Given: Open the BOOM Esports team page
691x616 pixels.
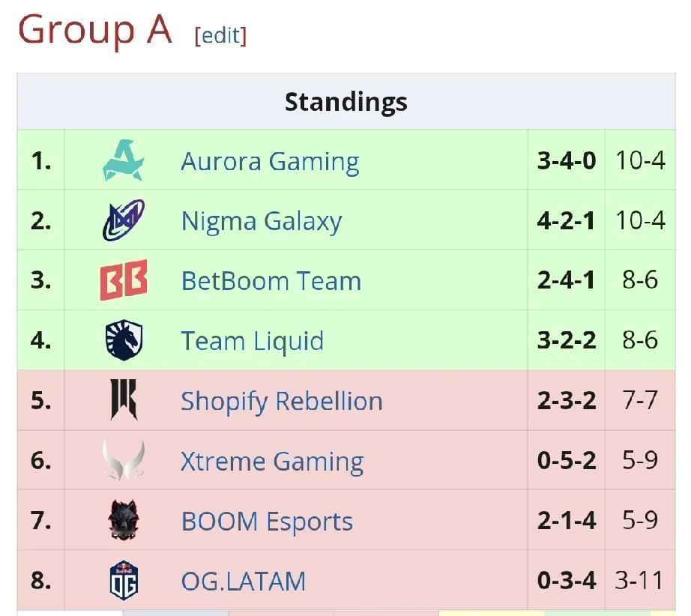Looking at the screenshot, I should (267, 522).
